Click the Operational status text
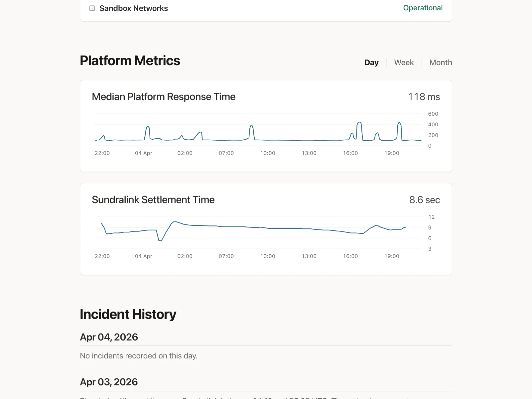 [x=423, y=8]
